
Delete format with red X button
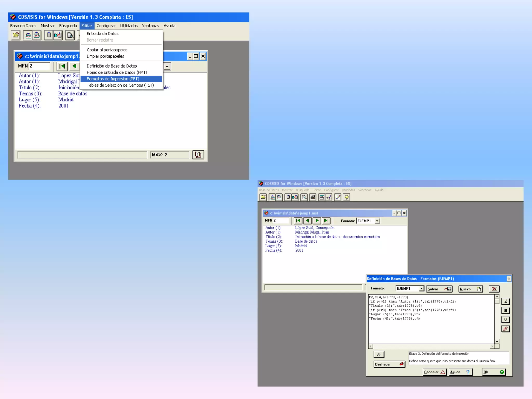click(x=494, y=289)
